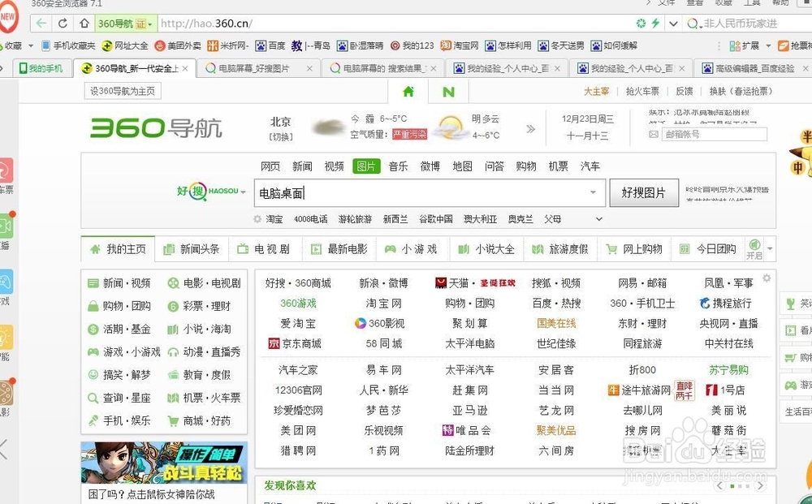Open 唯品会 site link

tap(467, 430)
